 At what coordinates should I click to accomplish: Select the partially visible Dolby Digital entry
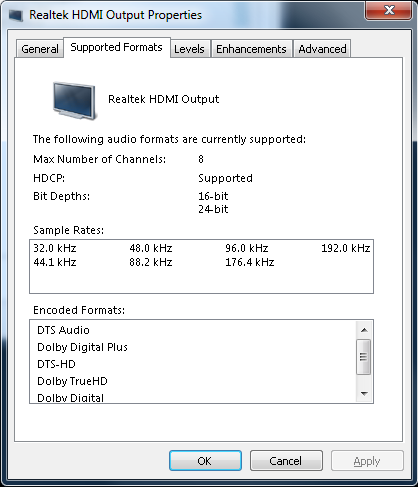70,398
